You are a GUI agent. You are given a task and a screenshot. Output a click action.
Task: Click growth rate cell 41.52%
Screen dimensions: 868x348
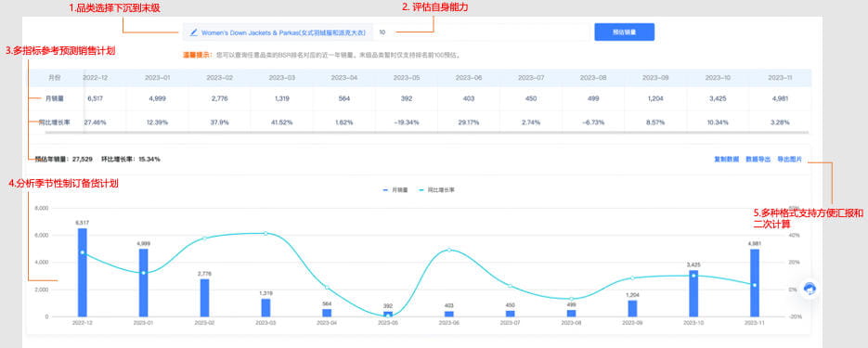[x=282, y=122]
